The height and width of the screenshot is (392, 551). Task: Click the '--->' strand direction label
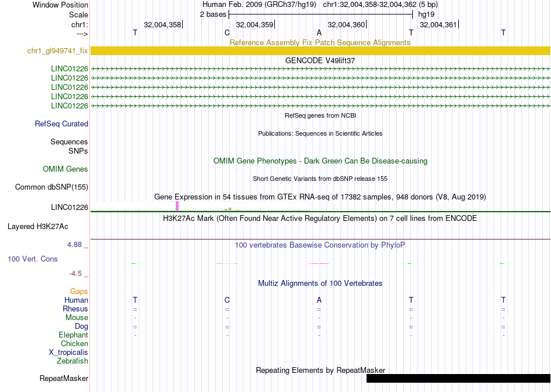(82, 34)
